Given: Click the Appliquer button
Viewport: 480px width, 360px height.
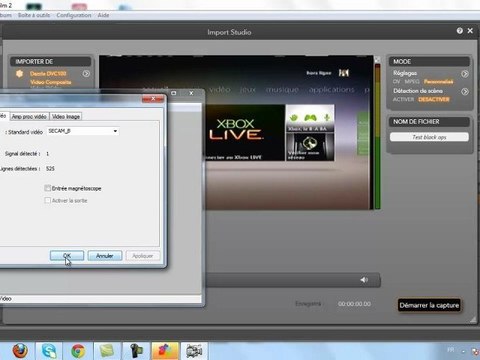Looking at the screenshot, I should pos(143,256).
